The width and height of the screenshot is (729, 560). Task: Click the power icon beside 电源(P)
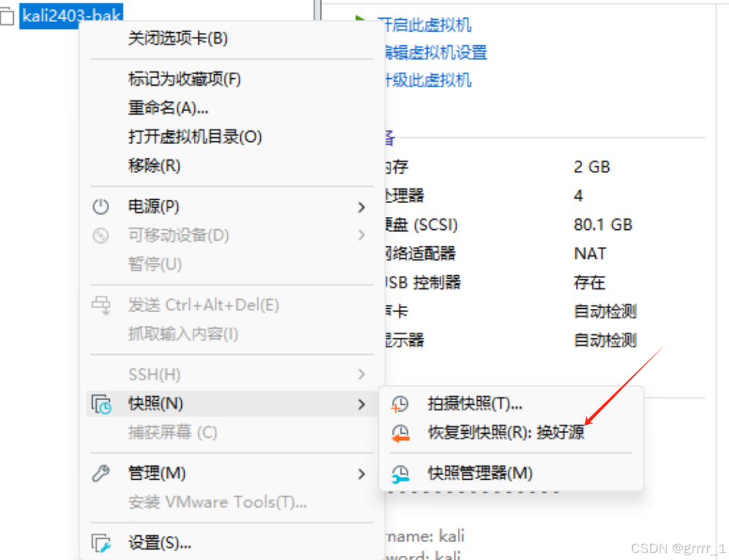pyautogui.click(x=100, y=207)
